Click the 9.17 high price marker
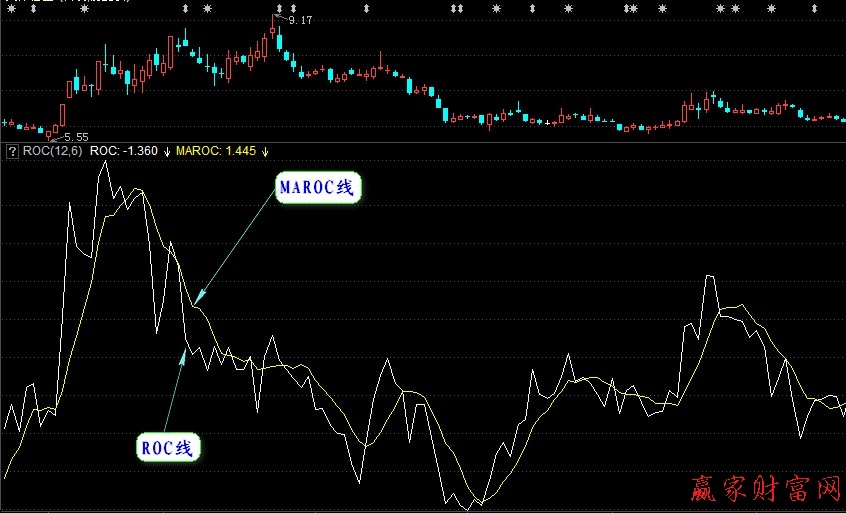This screenshot has width=846, height=513. 299,20
